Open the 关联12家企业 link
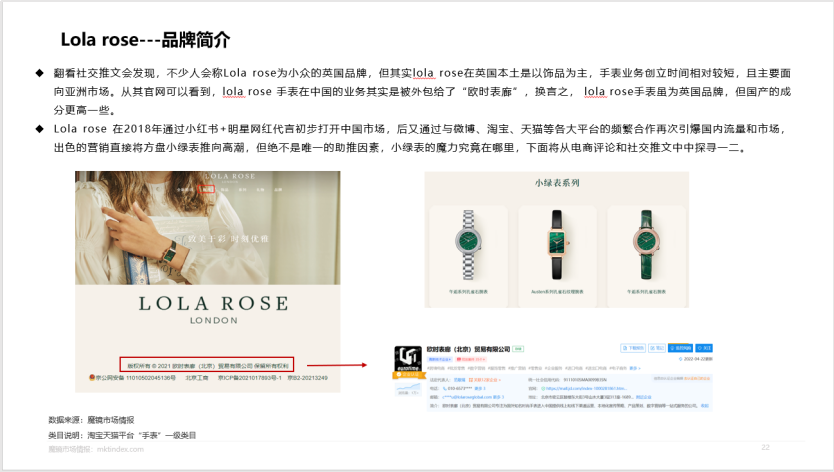 (x=485, y=380)
